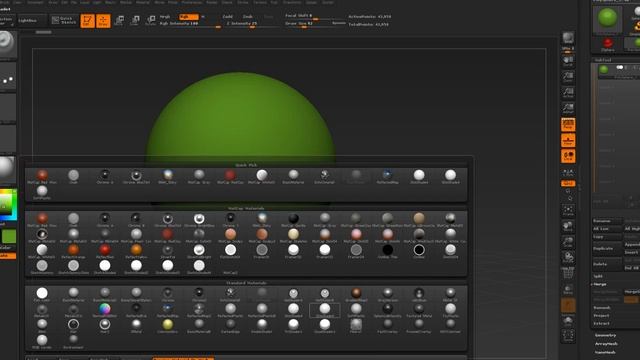Open the Transform menu
The width and height of the screenshot is (640, 360).
[292, 2]
